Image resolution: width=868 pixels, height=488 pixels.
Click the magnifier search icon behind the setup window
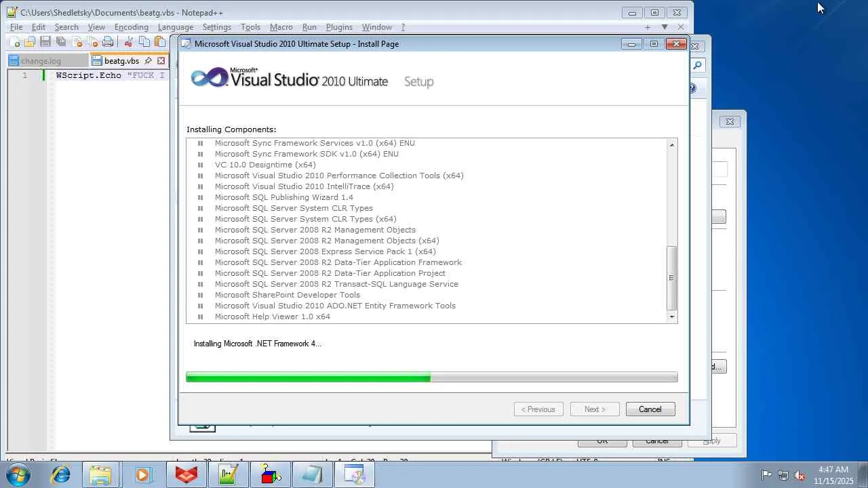(697, 66)
